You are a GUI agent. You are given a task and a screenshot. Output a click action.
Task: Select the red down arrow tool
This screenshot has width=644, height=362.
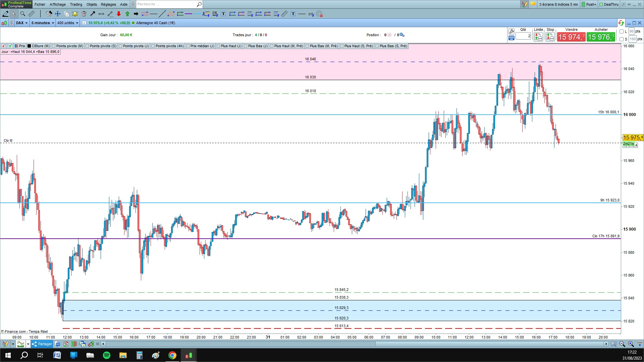[119, 14]
